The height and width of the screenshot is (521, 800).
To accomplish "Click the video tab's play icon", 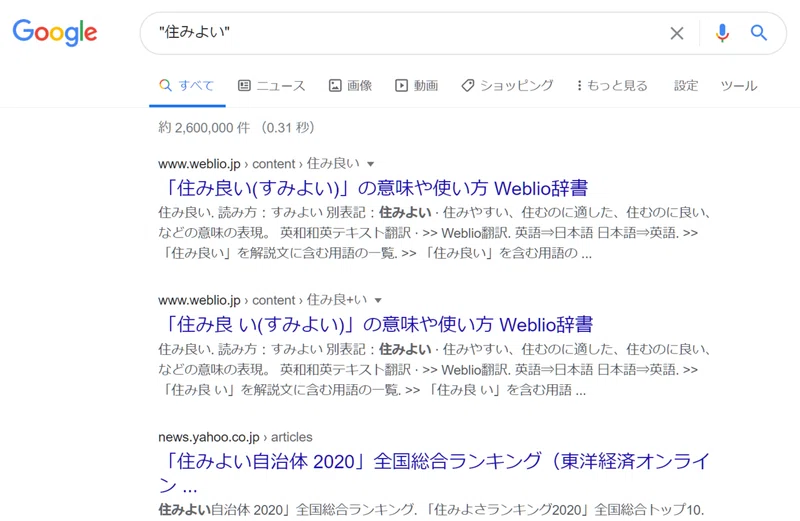I will click(402, 85).
